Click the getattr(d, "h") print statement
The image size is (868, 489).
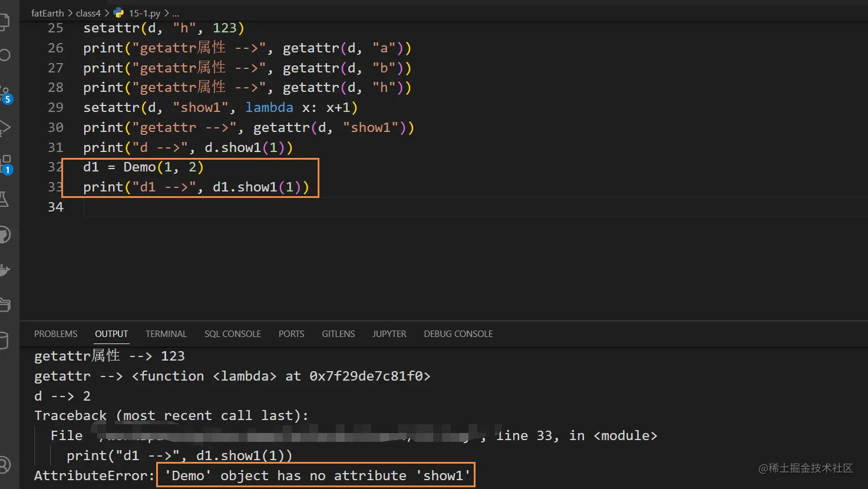coord(247,87)
